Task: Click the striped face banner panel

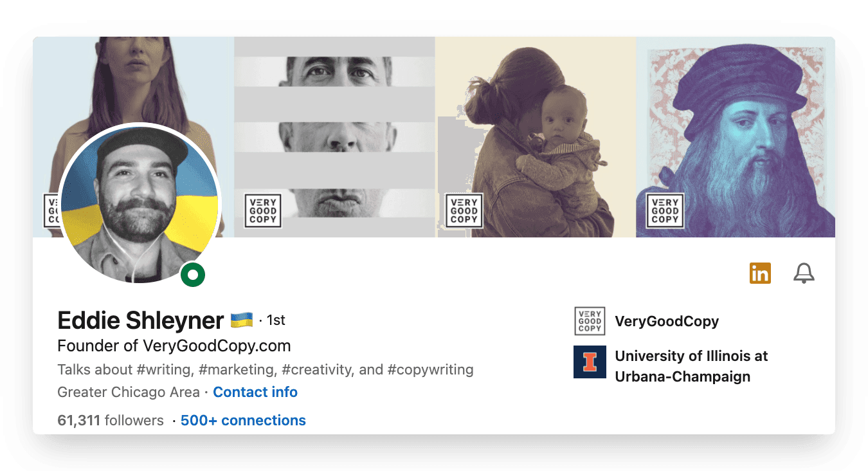Action: tap(334, 137)
